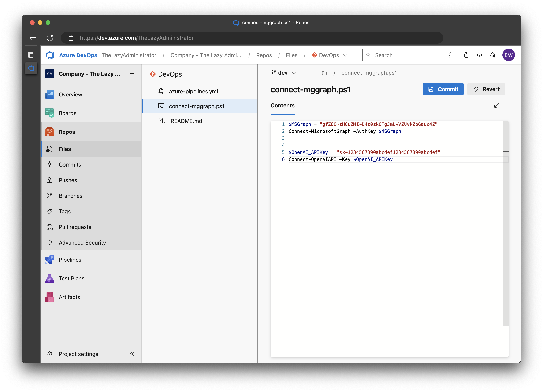The height and width of the screenshot is (392, 543).
Task: Select the Azure DevOps pinned tab icon
Action: (x=31, y=69)
